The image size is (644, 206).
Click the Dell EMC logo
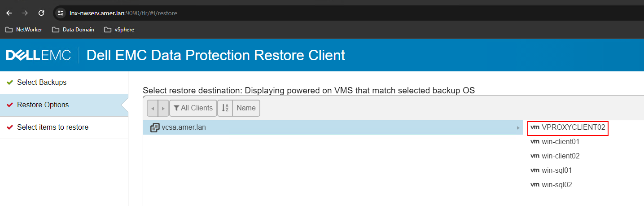[39, 55]
